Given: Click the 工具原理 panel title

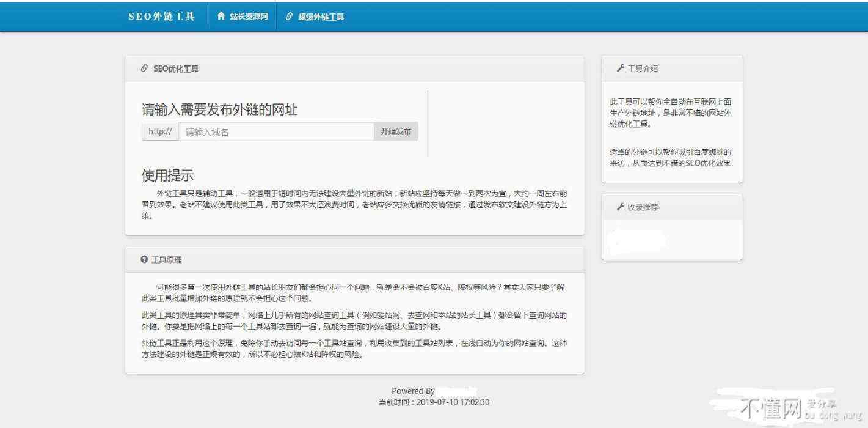Looking at the screenshot, I should tap(166, 260).
